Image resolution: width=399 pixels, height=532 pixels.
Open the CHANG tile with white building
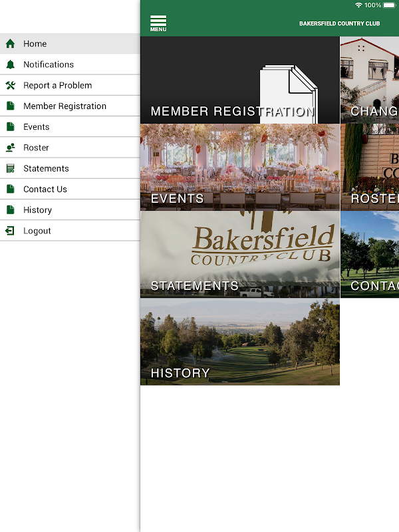point(370,80)
